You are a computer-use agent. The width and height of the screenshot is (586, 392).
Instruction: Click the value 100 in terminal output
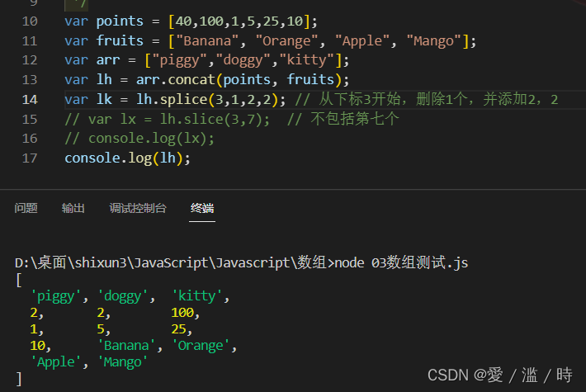(x=182, y=313)
